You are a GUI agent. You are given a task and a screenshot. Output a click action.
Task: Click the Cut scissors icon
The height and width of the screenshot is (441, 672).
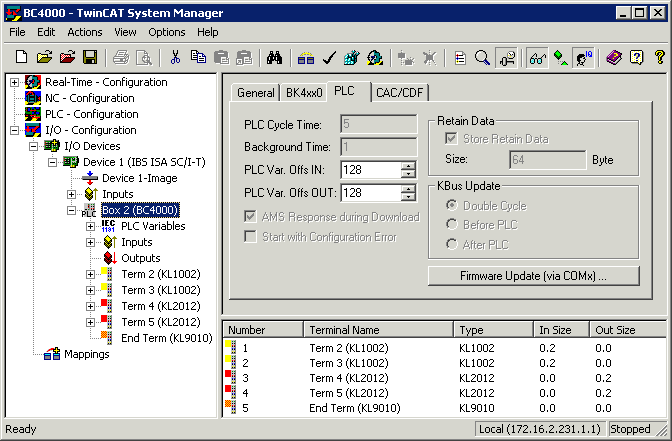point(175,57)
